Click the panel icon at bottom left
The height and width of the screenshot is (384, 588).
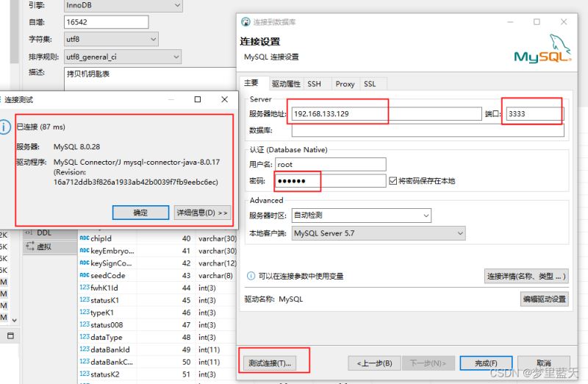pos(10,335)
